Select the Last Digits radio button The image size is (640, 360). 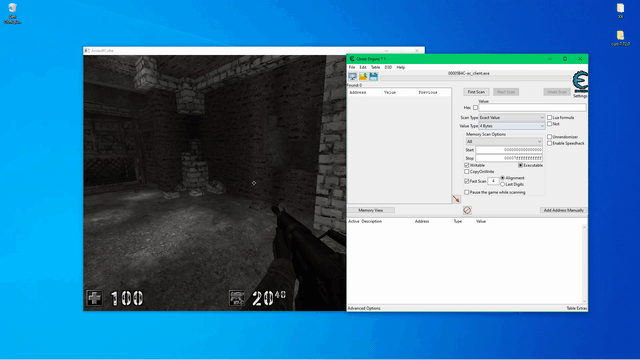[502, 184]
